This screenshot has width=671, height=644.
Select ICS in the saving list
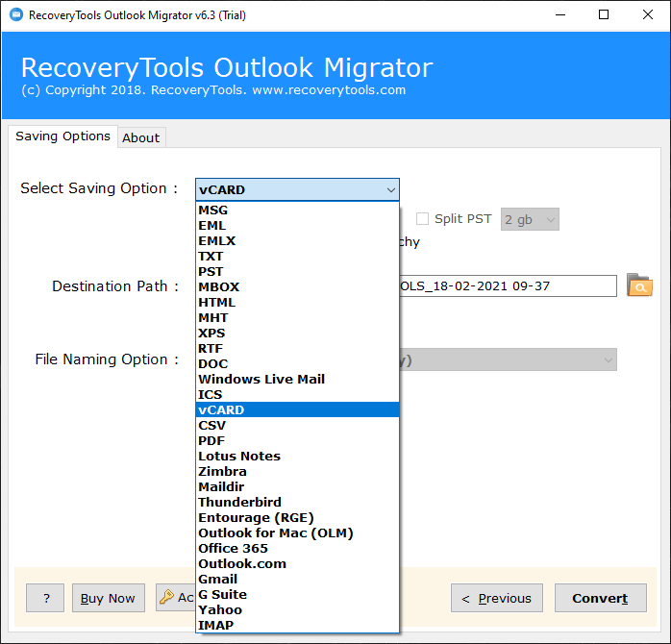[297, 395]
